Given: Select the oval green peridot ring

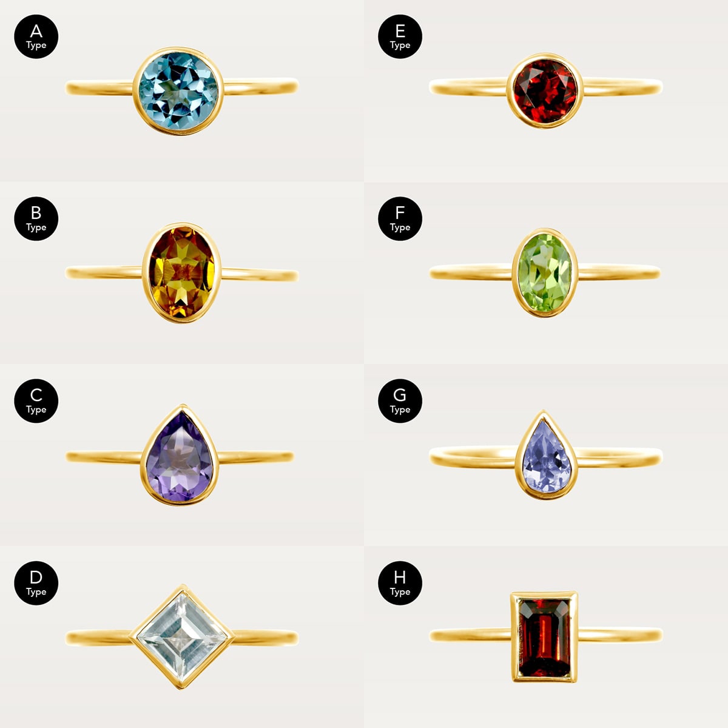Looking at the screenshot, I should click(545, 272).
